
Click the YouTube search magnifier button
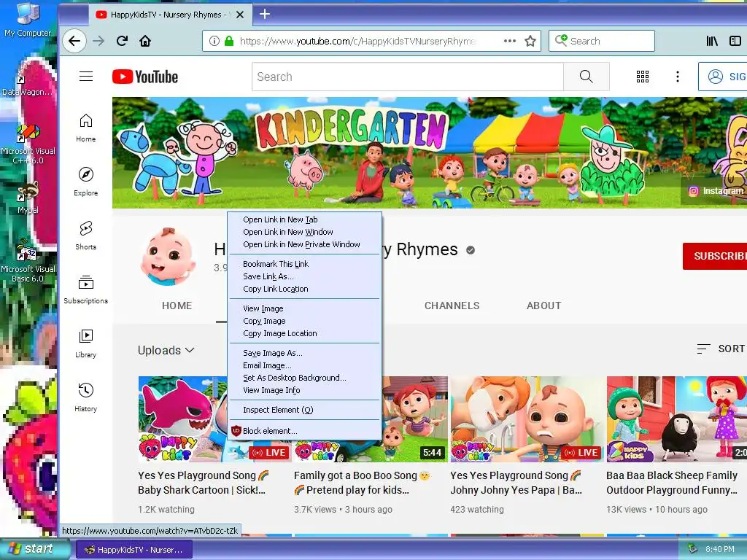[x=586, y=76]
